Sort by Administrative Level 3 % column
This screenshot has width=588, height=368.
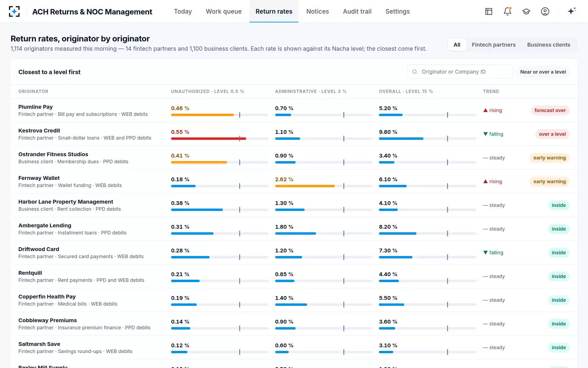click(x=311, y=92)
